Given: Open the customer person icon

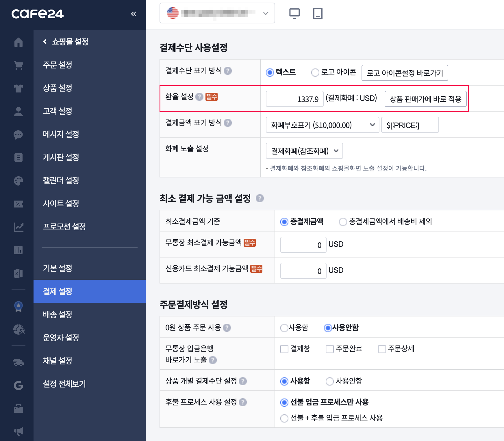Looking at the screenshot, I should (x=18, y=112).
